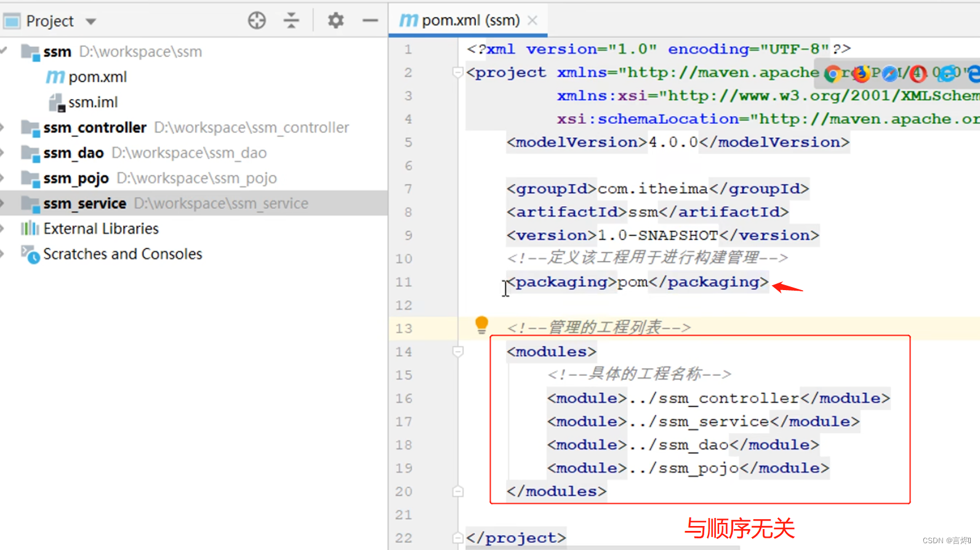This screenshot has width=980, height=550.
Task: Click the ../ssm_controller module entry
Action: point(714,398)
